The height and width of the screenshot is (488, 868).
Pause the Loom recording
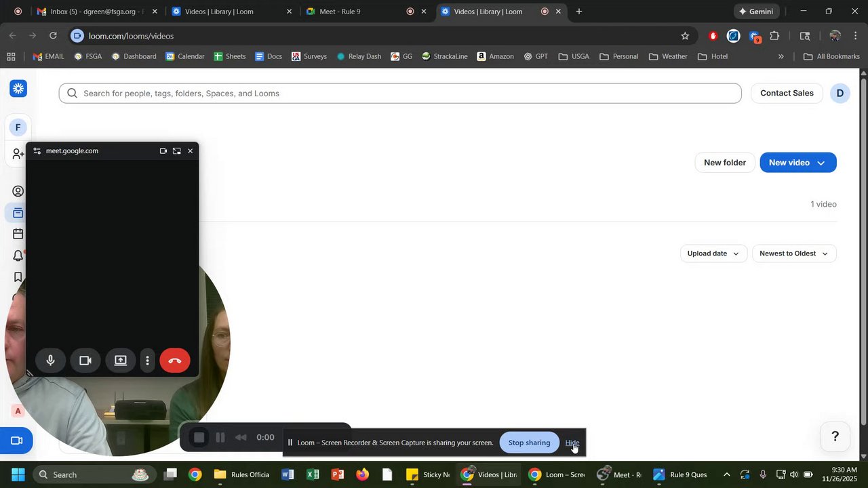click(220, 438)
